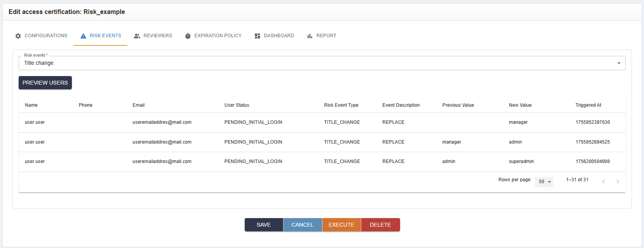644x248 pixels.
Task: Click the Reviewers people icon
Action: pos(137,36)
